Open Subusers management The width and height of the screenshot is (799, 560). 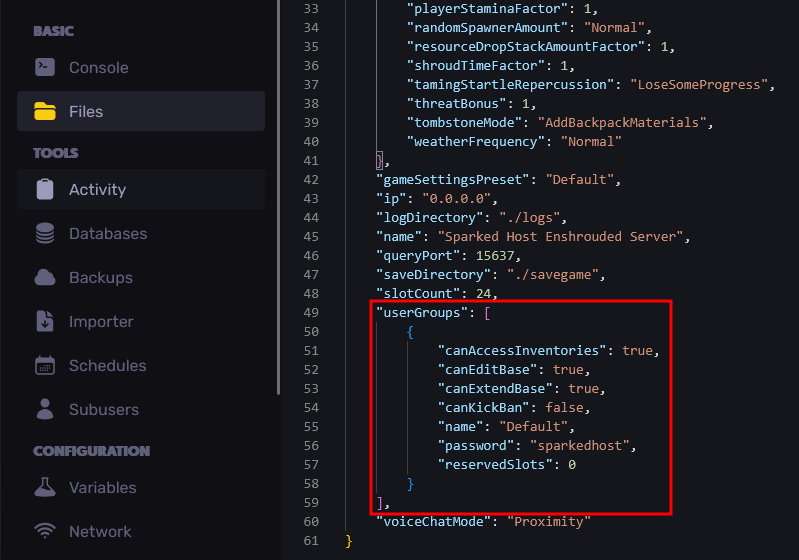pyautogui.click(x=141, y=409)
